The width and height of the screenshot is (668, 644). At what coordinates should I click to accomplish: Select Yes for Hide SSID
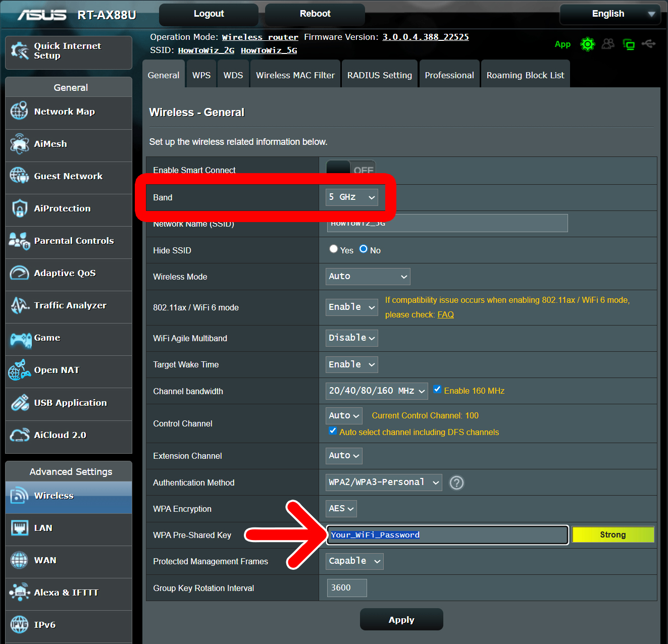[x=333, y=249]
